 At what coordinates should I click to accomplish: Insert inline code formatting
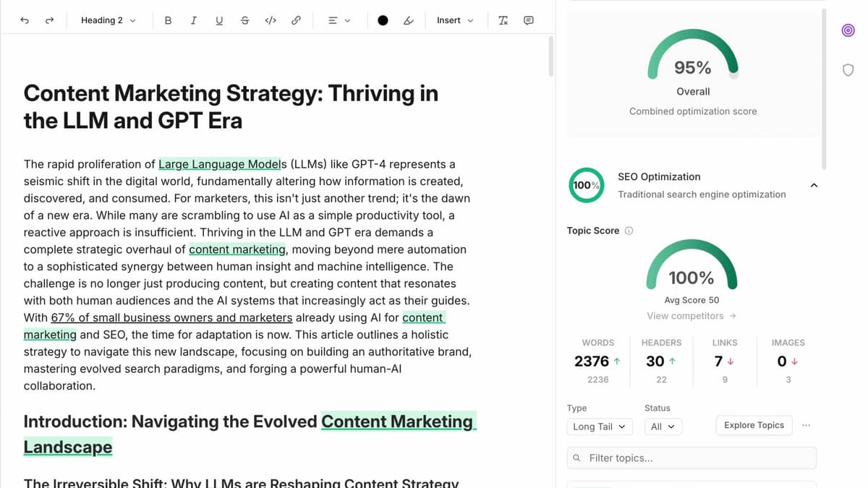271,20
